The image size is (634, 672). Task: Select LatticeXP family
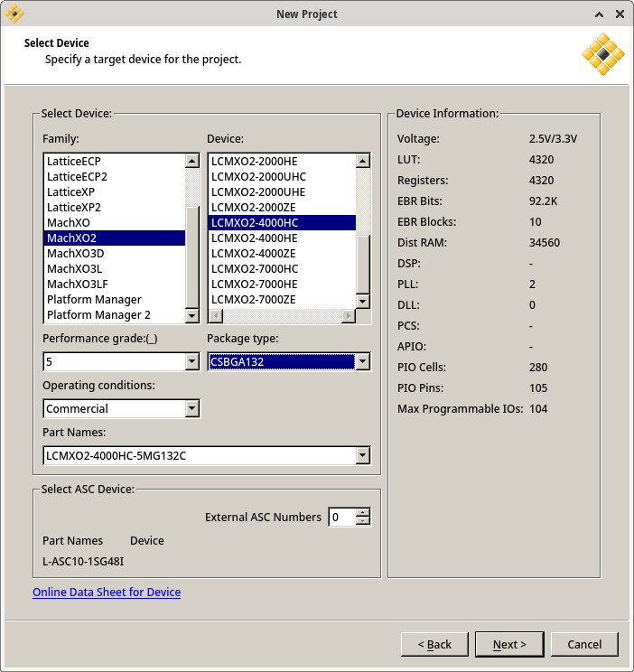point(115,192)
